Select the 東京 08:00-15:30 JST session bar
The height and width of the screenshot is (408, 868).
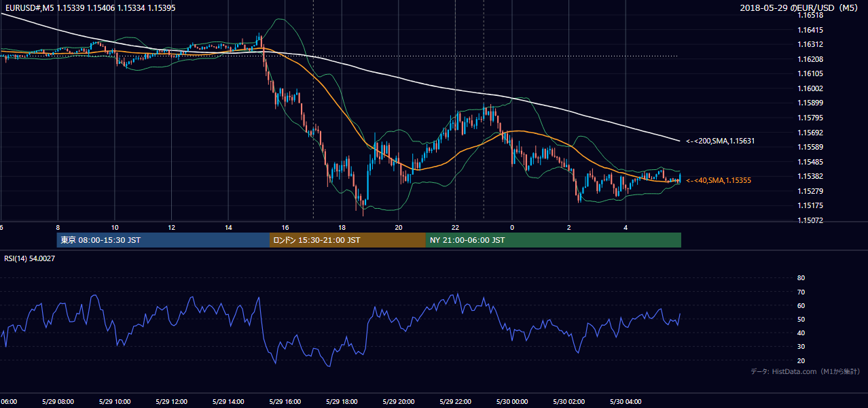point(163,240)
